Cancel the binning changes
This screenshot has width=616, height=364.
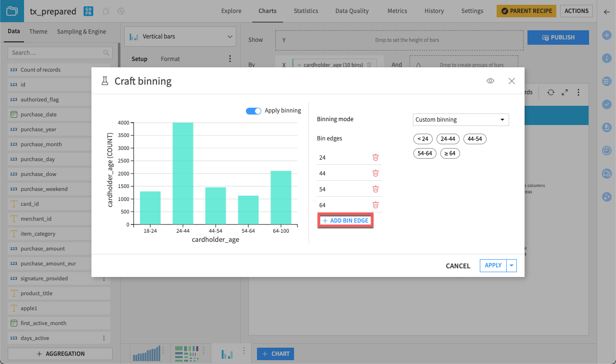coord(458,266)
